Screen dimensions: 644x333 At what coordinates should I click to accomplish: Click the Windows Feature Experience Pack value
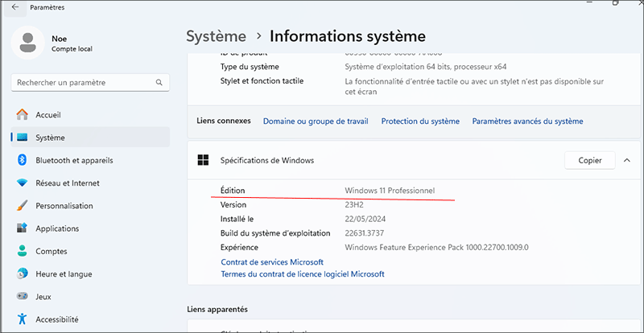(x=436, y=248)
